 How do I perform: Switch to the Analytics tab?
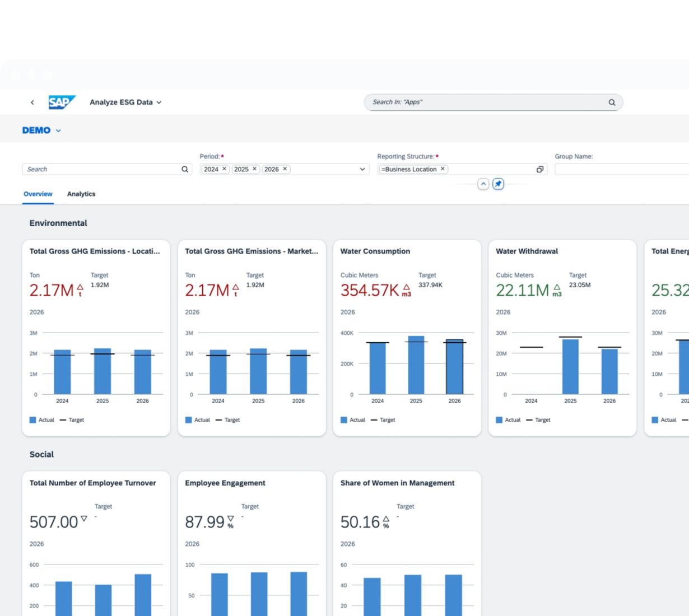pos(81,194)
